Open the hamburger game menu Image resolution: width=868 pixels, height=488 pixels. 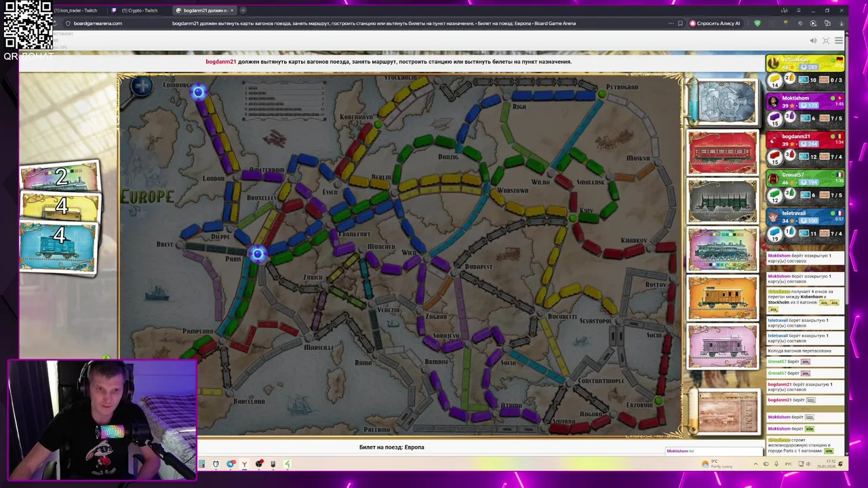(839, 41)
